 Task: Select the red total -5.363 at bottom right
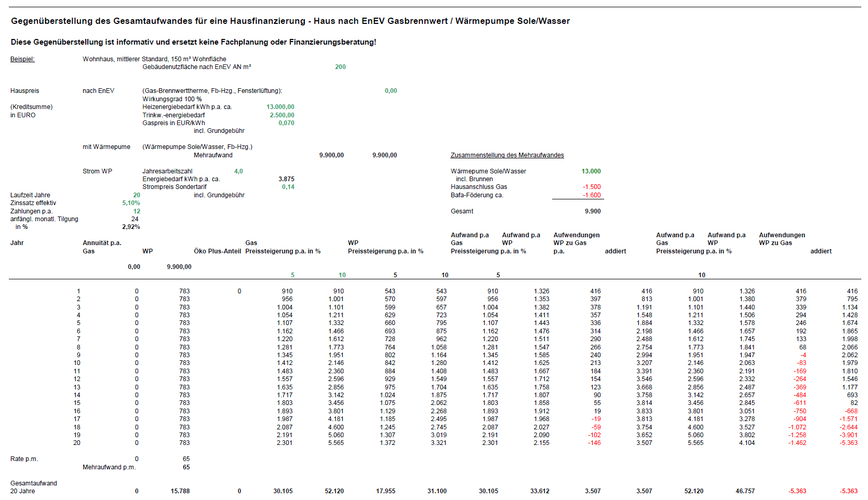[x=849, y=491]
